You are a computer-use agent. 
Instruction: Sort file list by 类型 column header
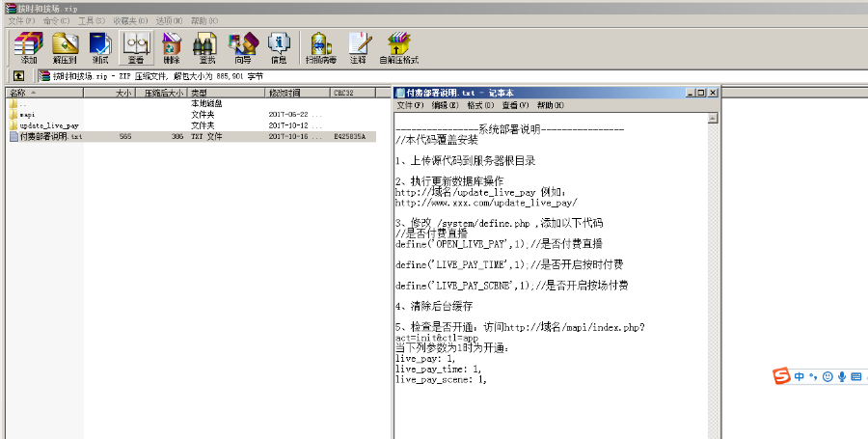226,93
